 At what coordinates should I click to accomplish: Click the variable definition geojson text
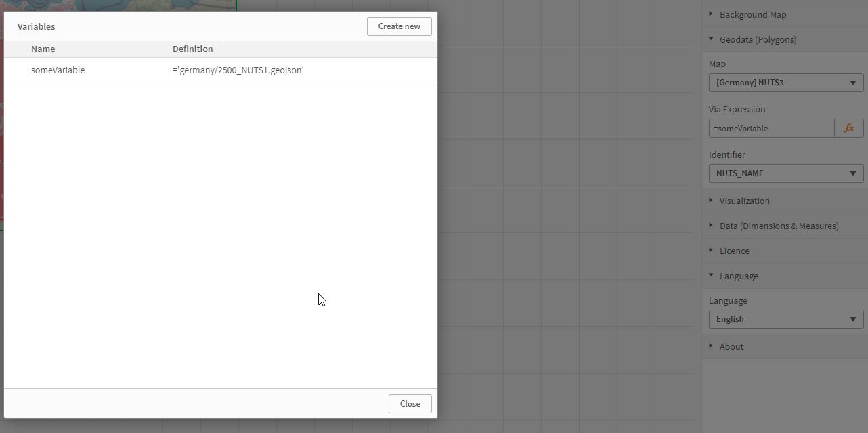(238, 70)
